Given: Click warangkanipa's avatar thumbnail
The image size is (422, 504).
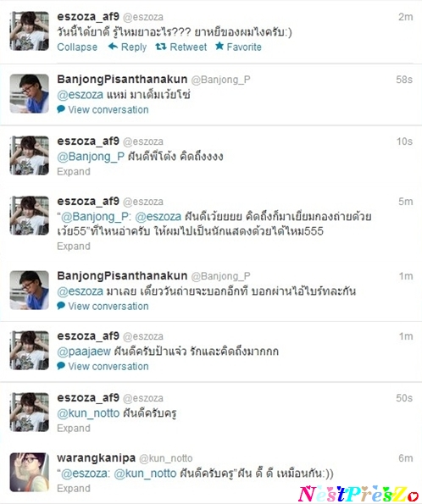Looking at the screenshot, I should pos(30,472).
